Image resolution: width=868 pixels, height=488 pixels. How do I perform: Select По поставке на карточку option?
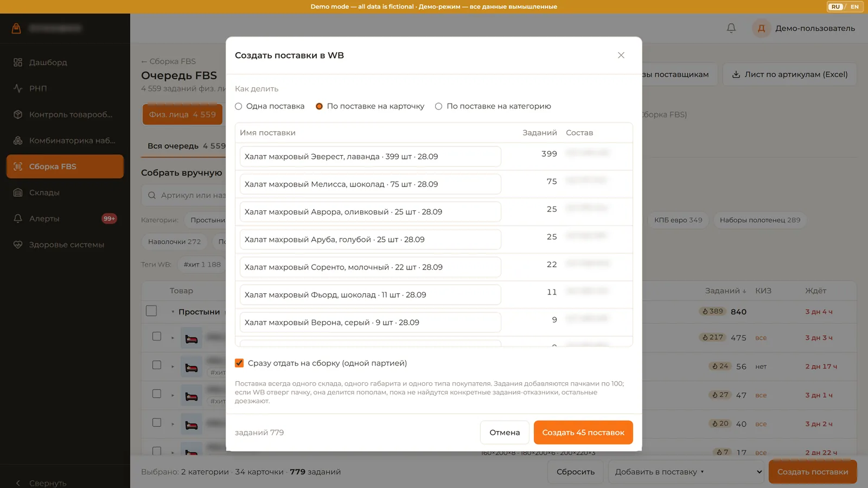(x=319, y=106)
